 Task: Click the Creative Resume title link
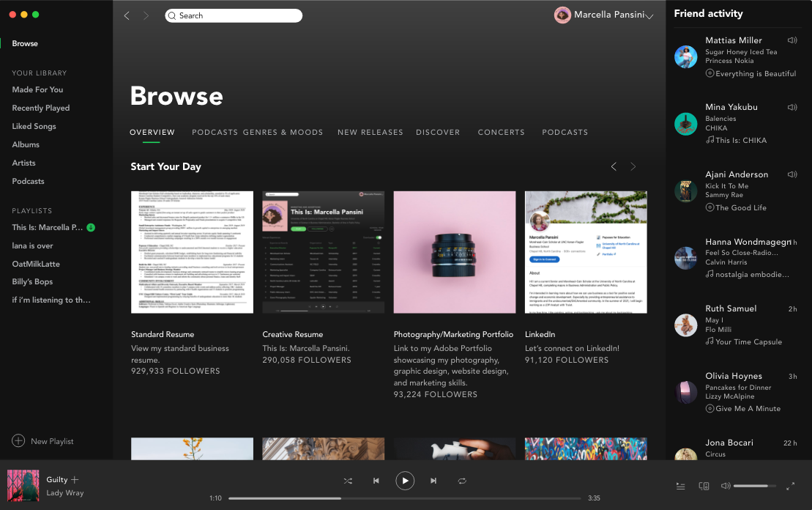click(x=293, y=334)
